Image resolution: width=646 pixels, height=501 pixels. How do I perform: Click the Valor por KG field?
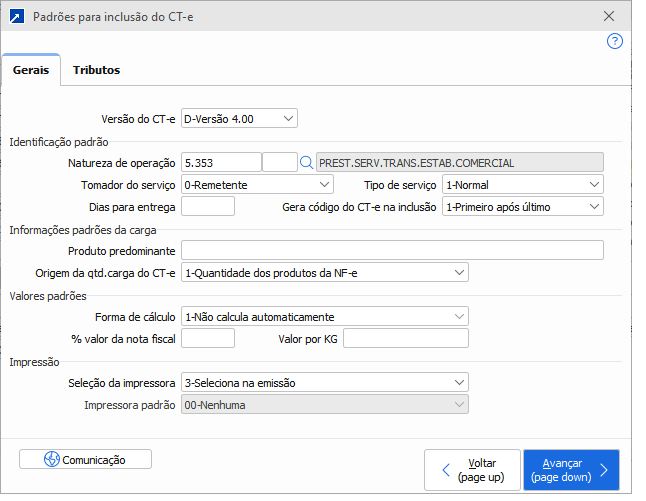click(x=405, y=339)
